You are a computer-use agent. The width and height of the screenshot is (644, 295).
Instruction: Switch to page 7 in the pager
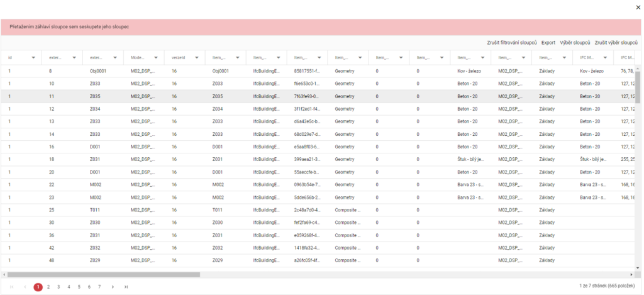point(99,287)
